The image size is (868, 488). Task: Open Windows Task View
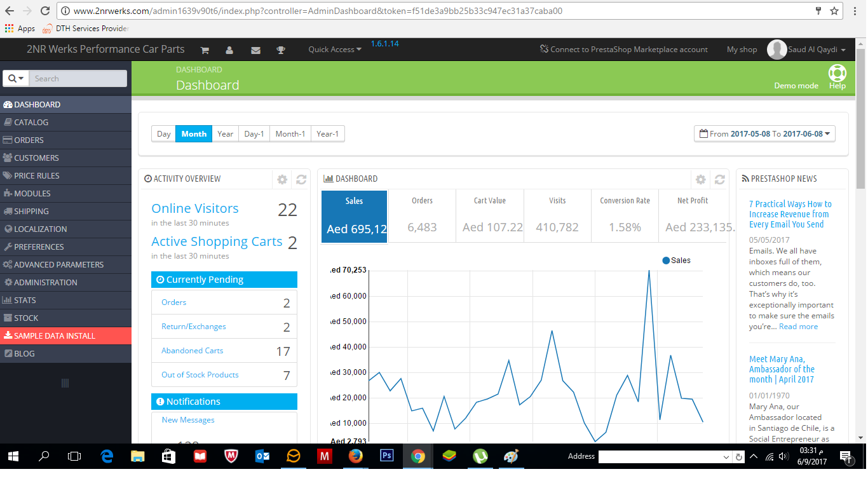coord(75,456)
